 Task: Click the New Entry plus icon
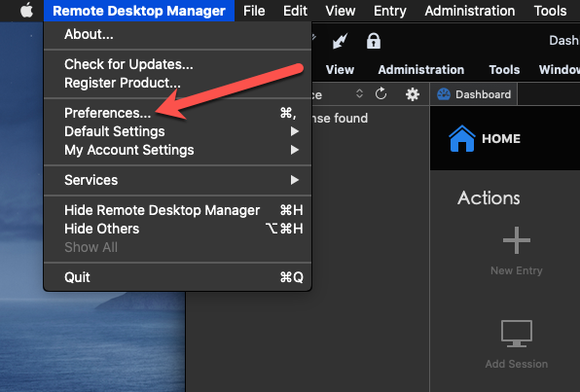[x=517, y=240]
